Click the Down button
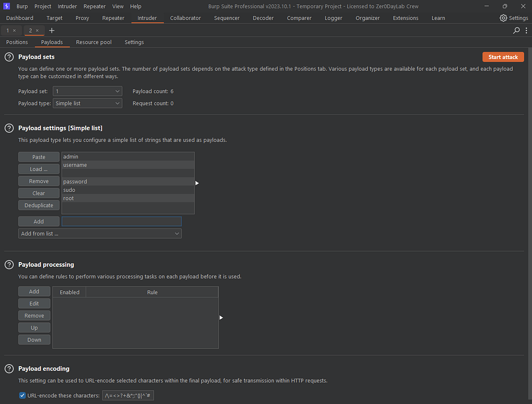Viewport: 532px width, 404px height. click(x=34, y=340)
